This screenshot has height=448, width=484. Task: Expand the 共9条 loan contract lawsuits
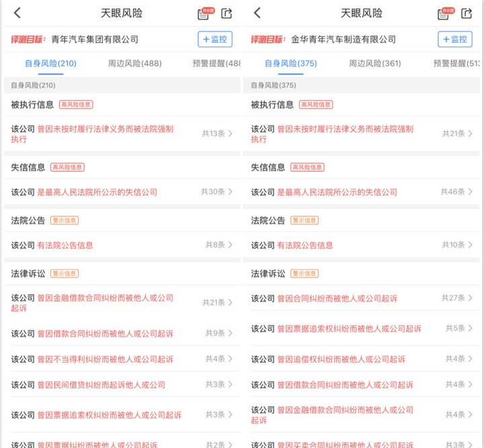pyautogui.click(x=219, y=333)
